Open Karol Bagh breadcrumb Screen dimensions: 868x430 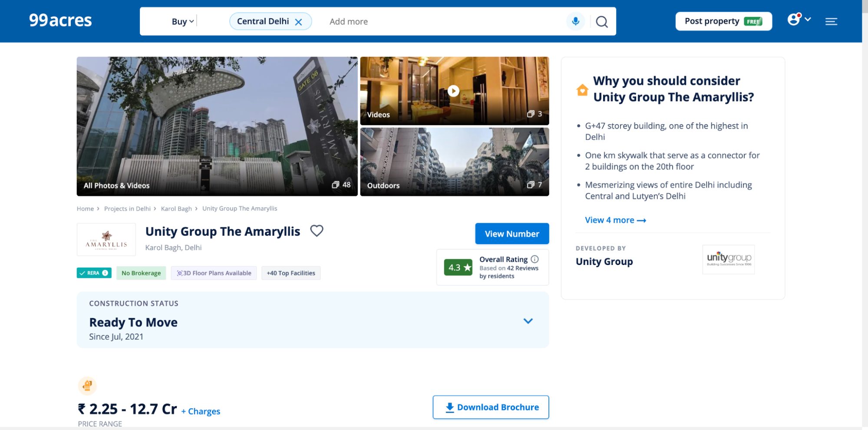176,208
